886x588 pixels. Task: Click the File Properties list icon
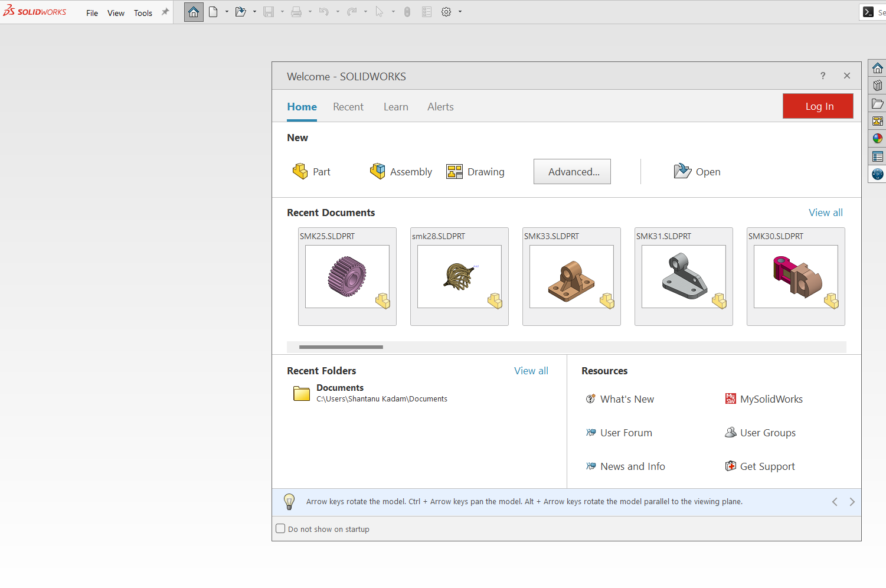(427, 12)
